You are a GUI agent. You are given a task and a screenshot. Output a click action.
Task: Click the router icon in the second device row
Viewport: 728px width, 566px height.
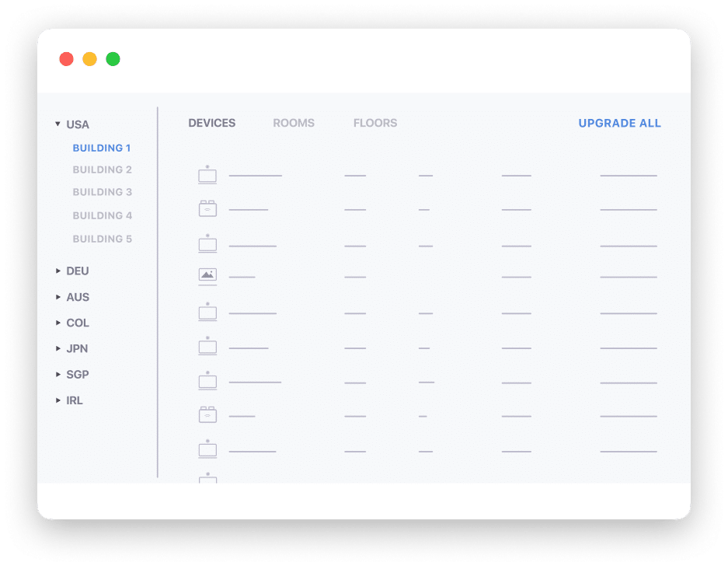pos(207,208)
